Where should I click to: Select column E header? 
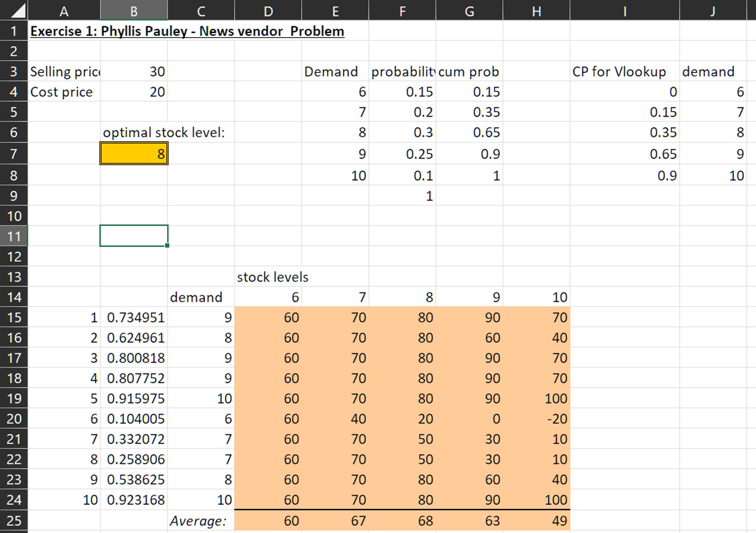335,10
